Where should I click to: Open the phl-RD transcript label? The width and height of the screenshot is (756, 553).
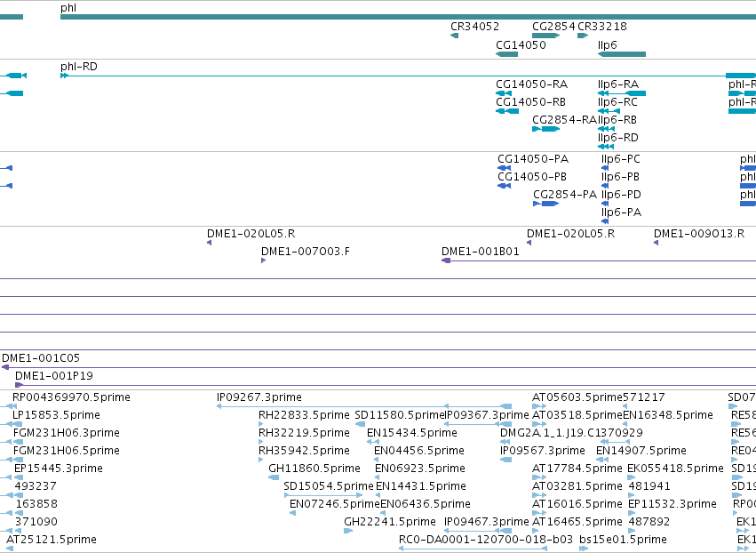(x=79, y=67)
